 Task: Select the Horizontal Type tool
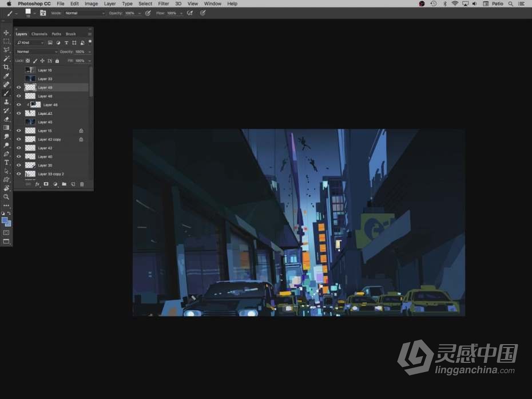[x=6, y=163]
